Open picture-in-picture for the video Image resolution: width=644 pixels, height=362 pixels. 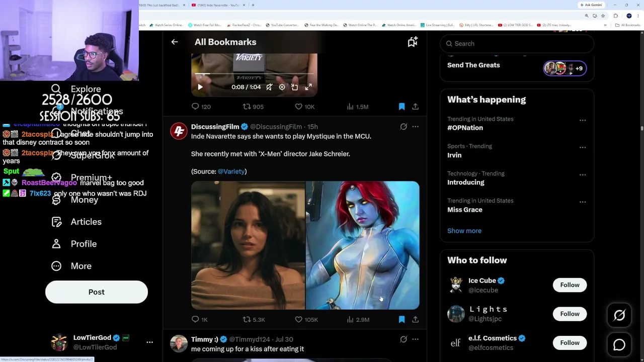pyautogui.click(x=294, y=87)
